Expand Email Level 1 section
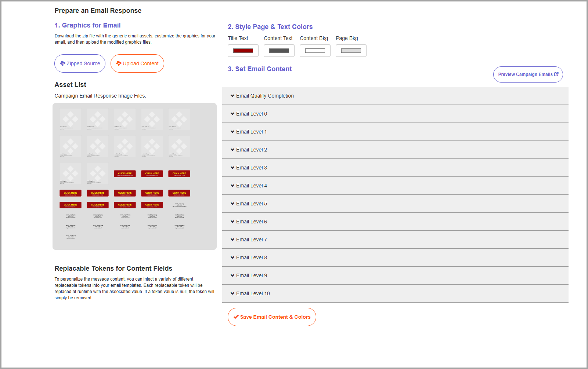This screenshot has height=369, width=588. tap(395, 132)
